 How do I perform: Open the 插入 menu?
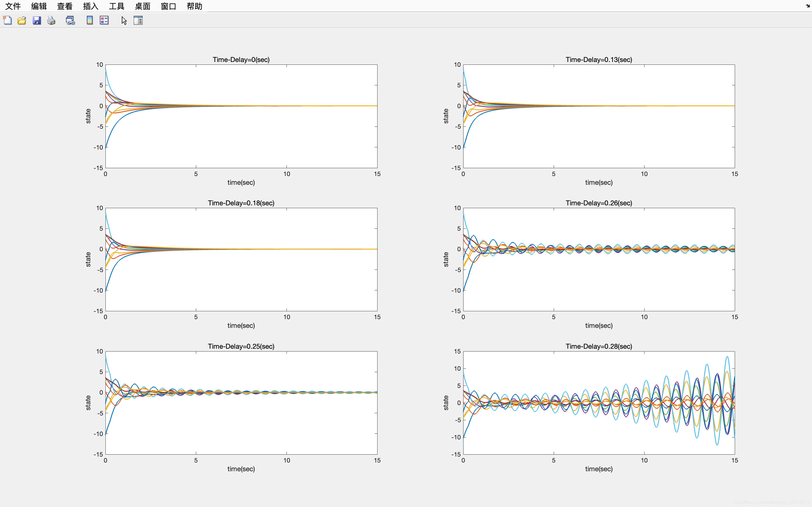coord(90,6)
